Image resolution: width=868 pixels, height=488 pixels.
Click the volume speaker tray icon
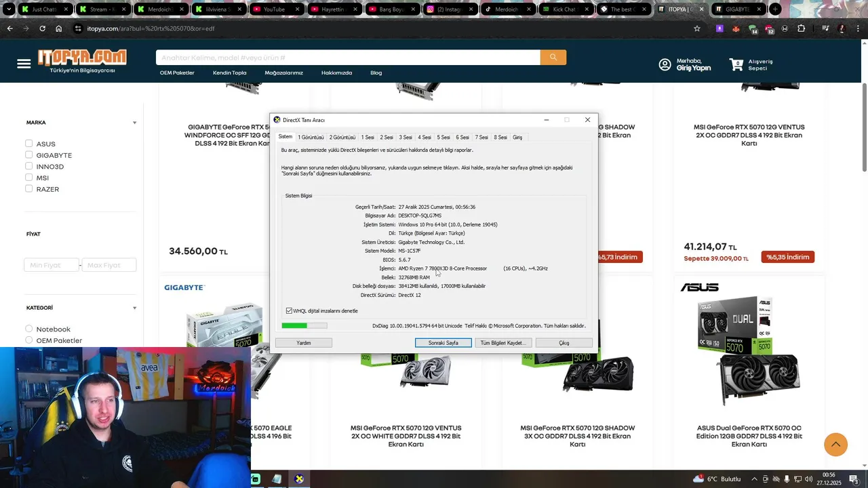pyautogui.click(x=808, y=479)
